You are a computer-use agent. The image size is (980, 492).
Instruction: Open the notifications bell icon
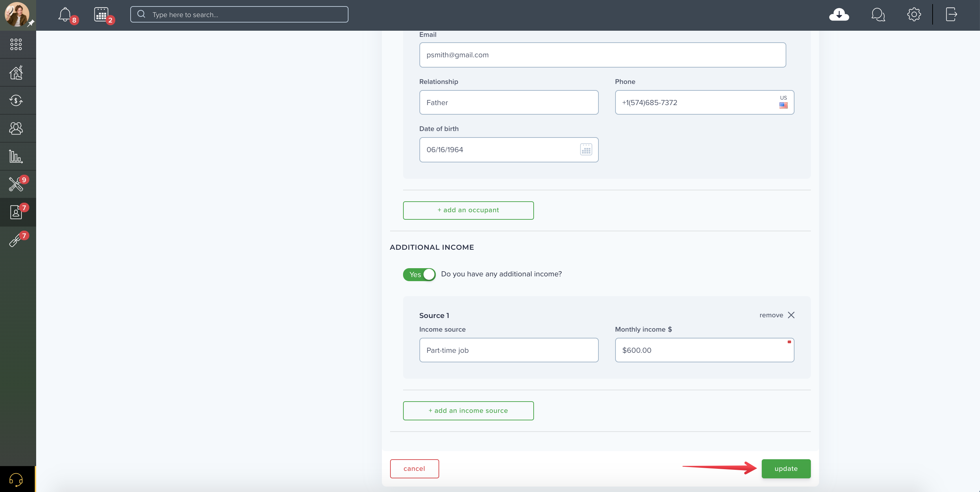coord(65,14)
